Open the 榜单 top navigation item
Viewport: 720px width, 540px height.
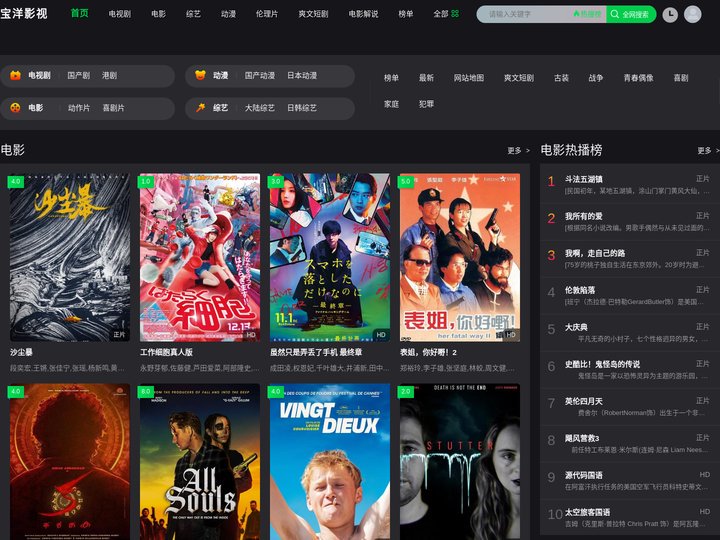(405, 14)
